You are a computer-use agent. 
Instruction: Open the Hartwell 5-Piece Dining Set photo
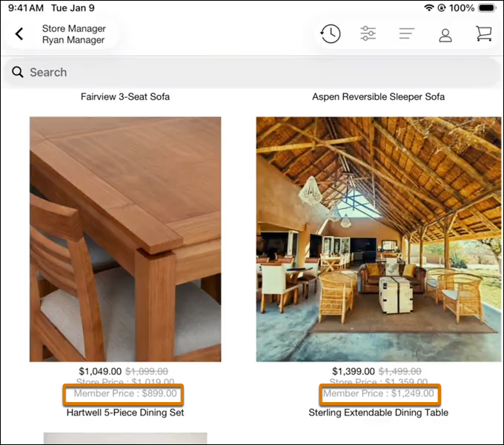tap(125, 239)
